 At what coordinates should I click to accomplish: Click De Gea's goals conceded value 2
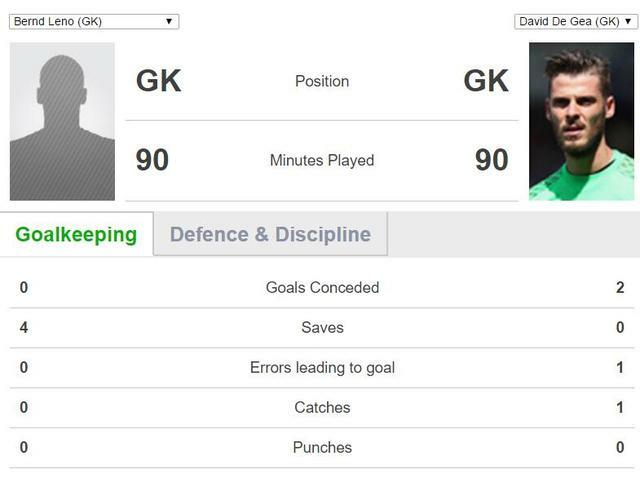tap(620, 287)
